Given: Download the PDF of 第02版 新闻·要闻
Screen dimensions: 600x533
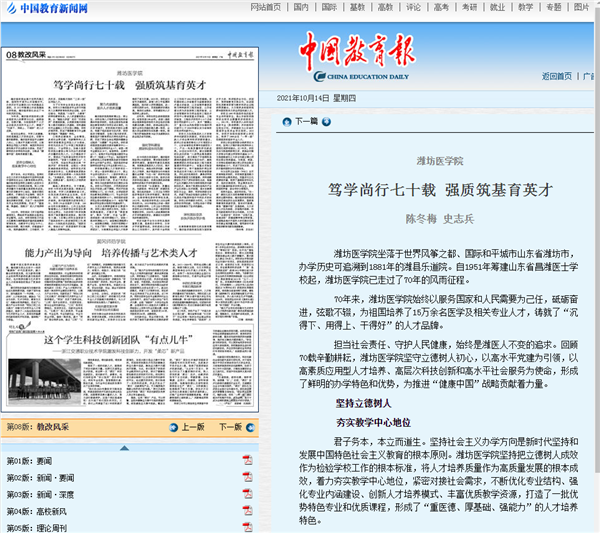Looking at the screenshot, I should pos(247,479).
